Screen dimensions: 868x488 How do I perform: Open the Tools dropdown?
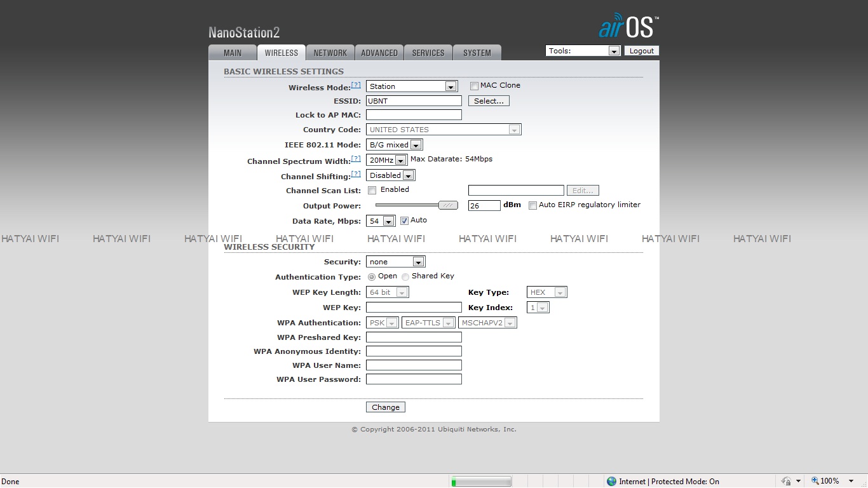(x=583, y=51)
